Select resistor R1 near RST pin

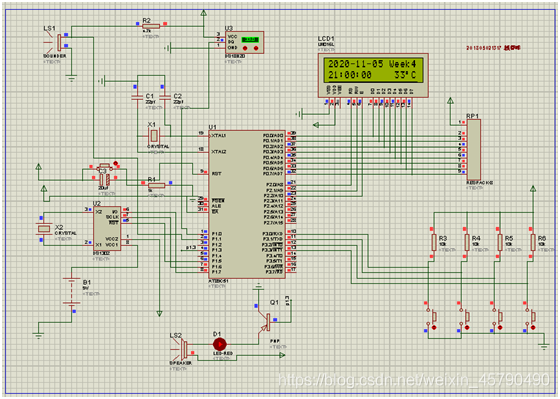click(156, 185)
